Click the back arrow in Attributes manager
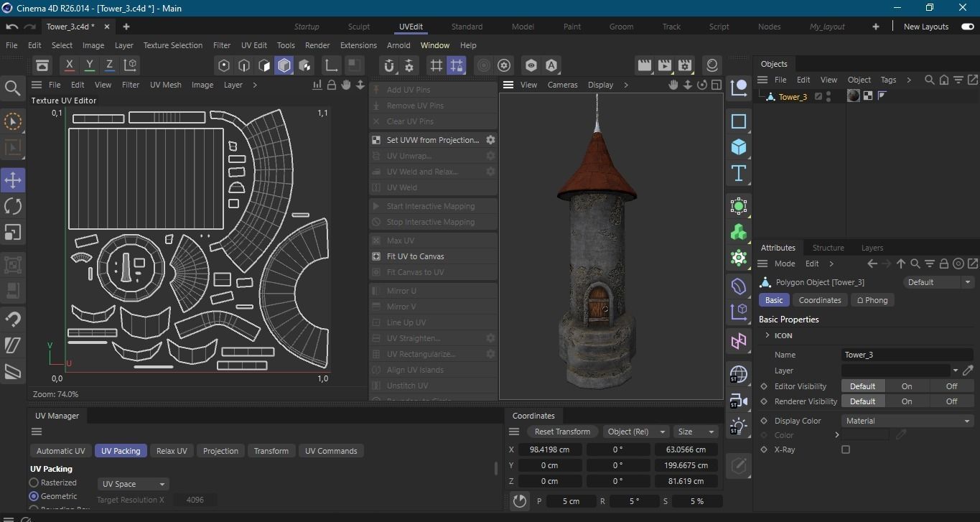Viewport: 980px width, 522px height. (x=872, y=264)
